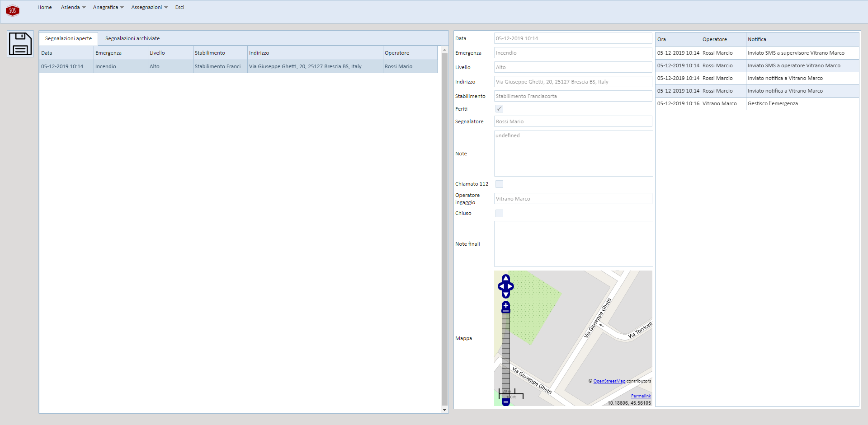This screenshot has height=425, width=868.
Task: Pan the map down with arrow
Action: pos(506,294)
